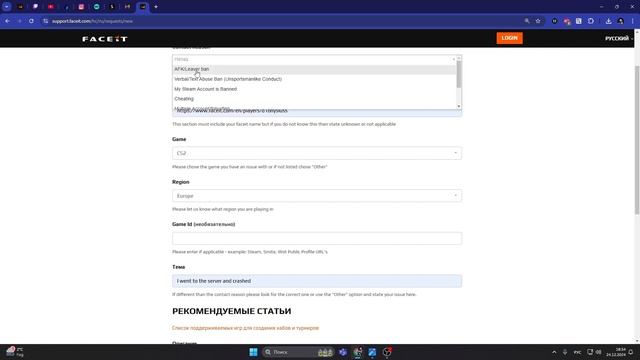Open the weather widget on taskbar
Screen dimensions: 640x360
click(x=15, y=352)
